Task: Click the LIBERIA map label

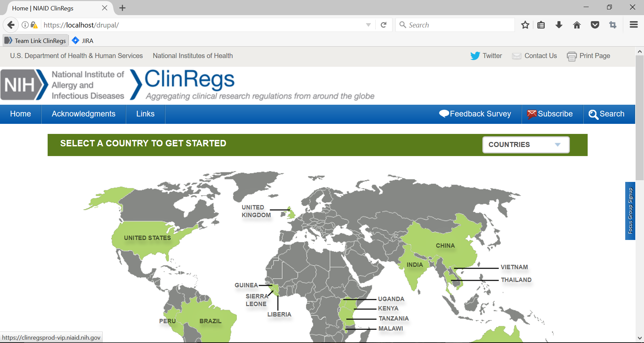Action: (x=279, y=314)
